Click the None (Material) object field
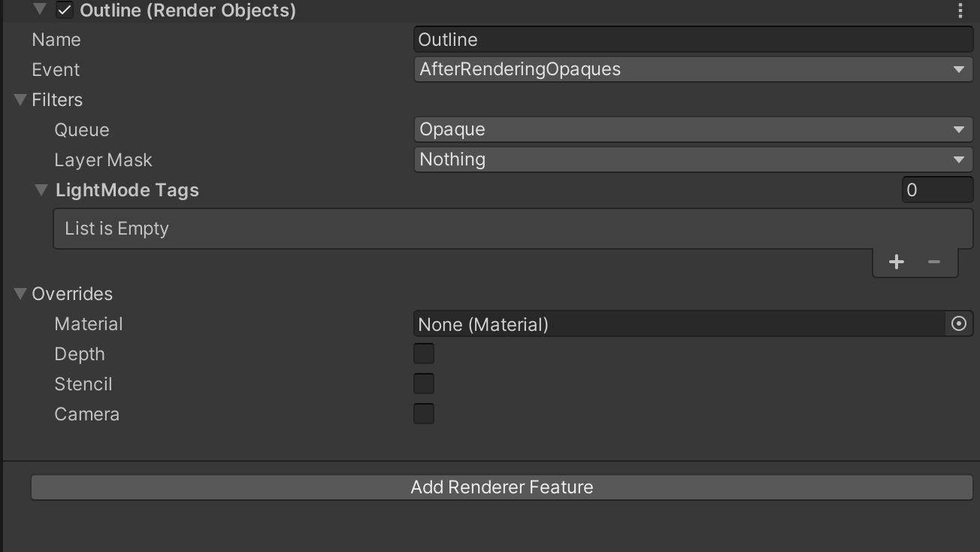980x552 pixels. (x=678, y=324)
